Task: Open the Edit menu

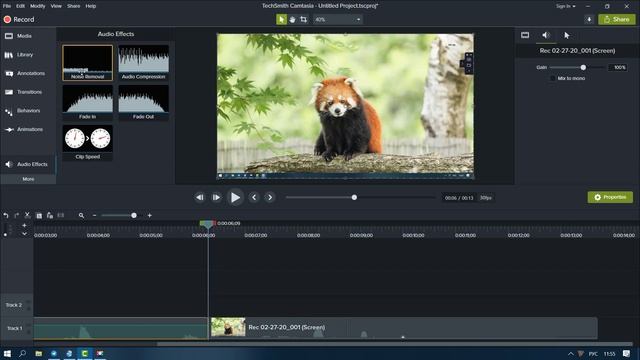Action: pyautogui.click(x=20, y=6)
